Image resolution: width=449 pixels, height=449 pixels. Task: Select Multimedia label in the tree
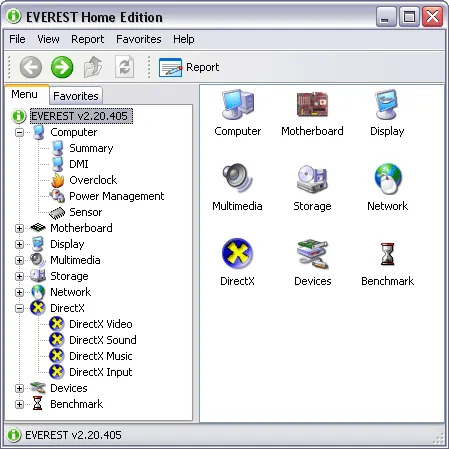point(75,260)
